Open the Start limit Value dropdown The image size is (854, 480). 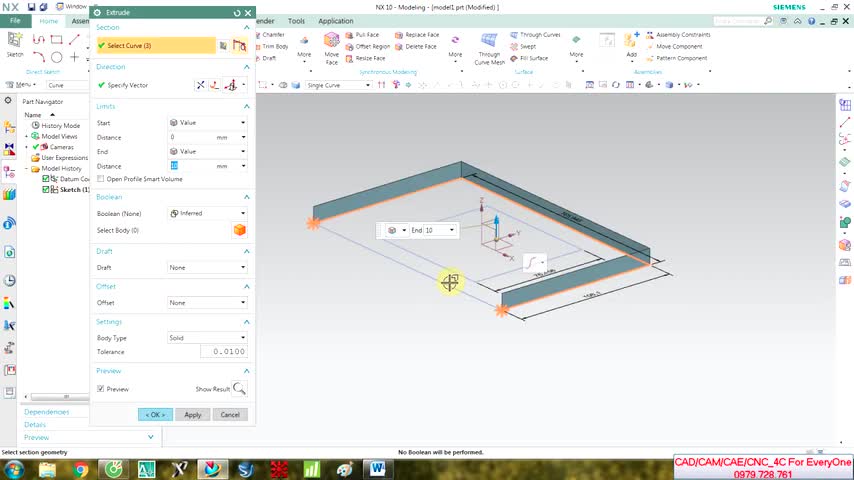(x=208, y=123)
